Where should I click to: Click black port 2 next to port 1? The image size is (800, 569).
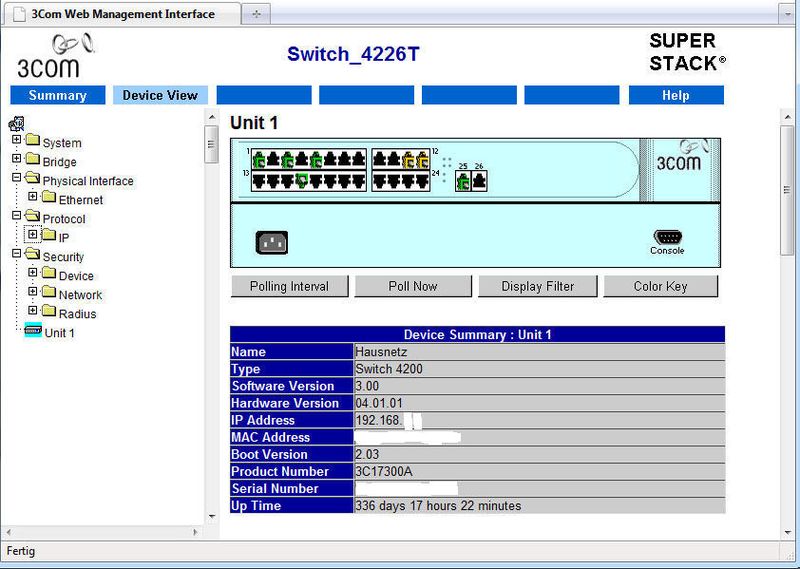pos(273,160)
